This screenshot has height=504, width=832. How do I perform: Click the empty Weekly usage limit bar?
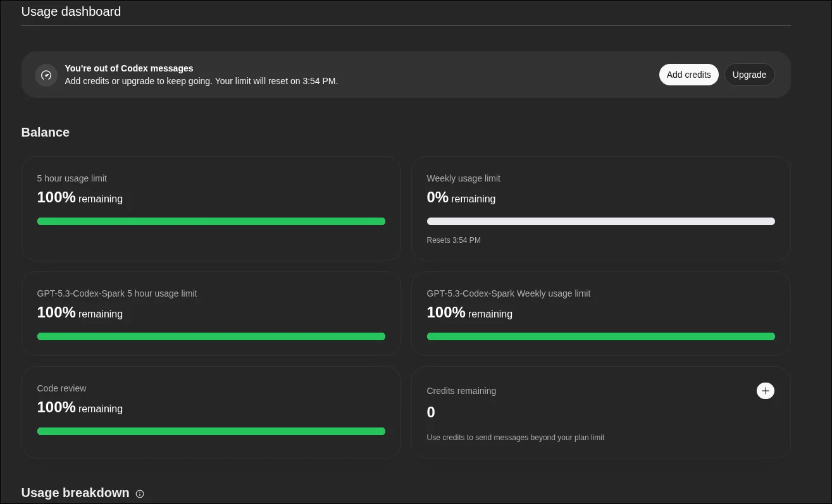[x=600, y=221]
